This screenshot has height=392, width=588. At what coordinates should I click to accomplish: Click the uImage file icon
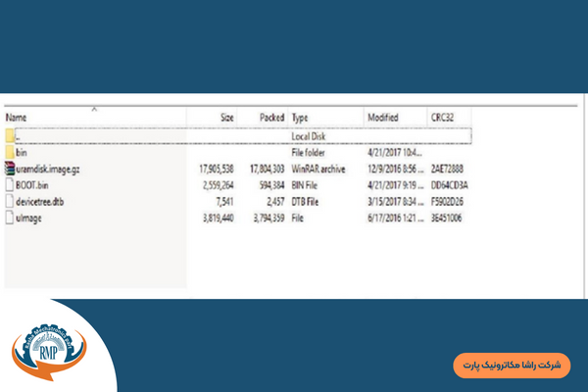coord(10,218)
